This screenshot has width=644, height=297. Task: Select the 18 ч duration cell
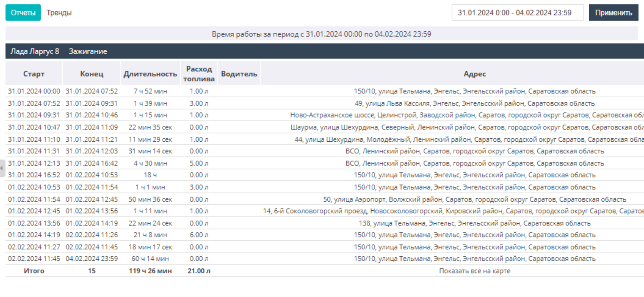pos(150,175)
